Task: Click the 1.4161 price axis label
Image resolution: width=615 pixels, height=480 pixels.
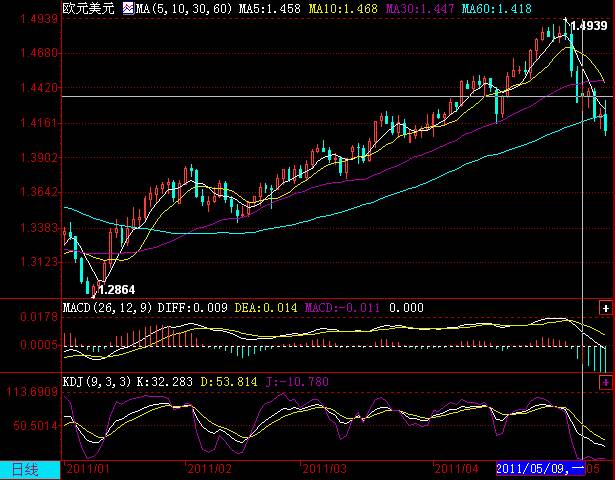Action: (39, 123)
